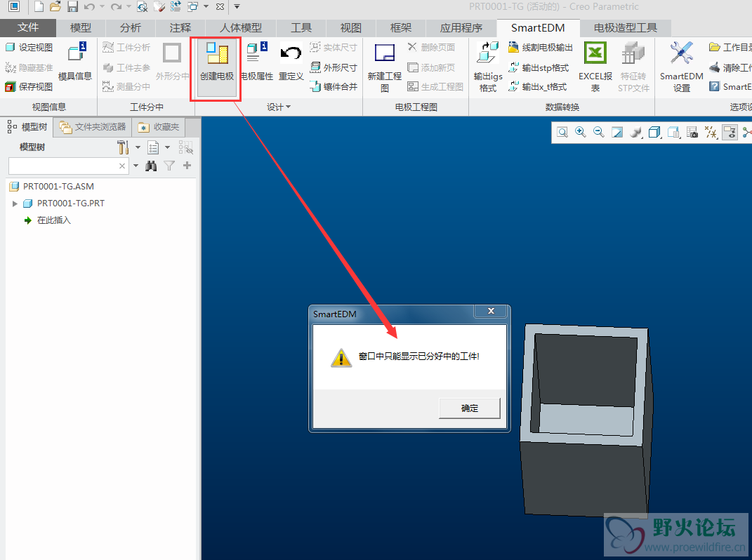
Task: Click the zoom out magnifier icon
Action: click(598, 132)
